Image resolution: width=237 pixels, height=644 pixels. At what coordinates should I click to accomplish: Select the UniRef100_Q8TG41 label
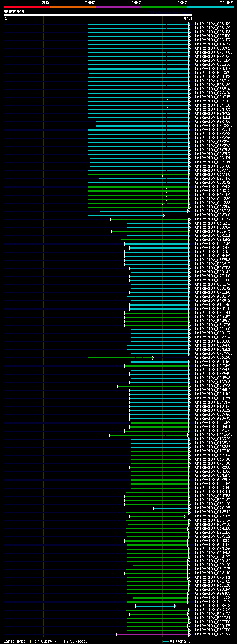213,313
